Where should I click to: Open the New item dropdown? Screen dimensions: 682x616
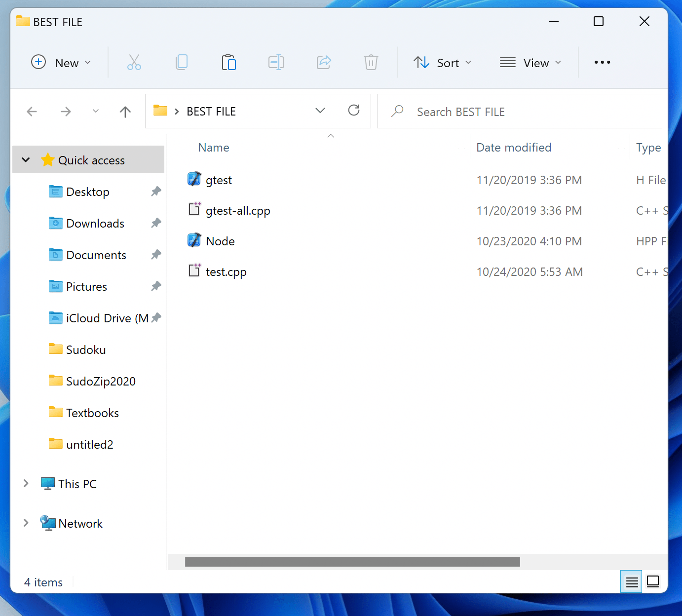pyautogui.click(x=61, y=62)
